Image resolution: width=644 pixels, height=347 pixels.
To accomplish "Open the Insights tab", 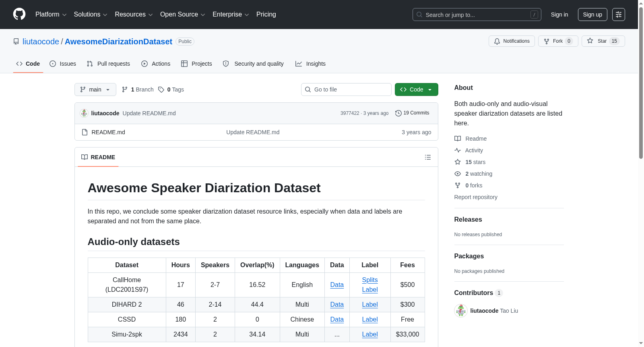I will point(310,64).
